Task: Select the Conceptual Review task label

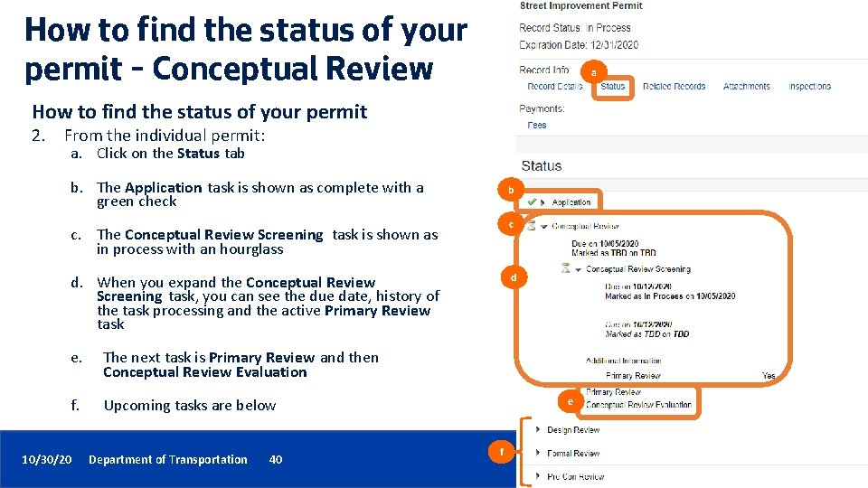Action: (x=585, y=226)
